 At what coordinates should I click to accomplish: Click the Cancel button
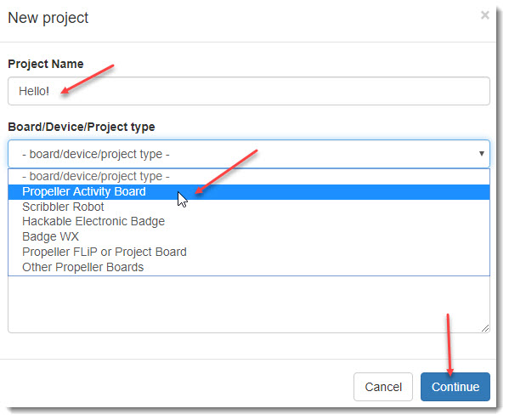383,387
